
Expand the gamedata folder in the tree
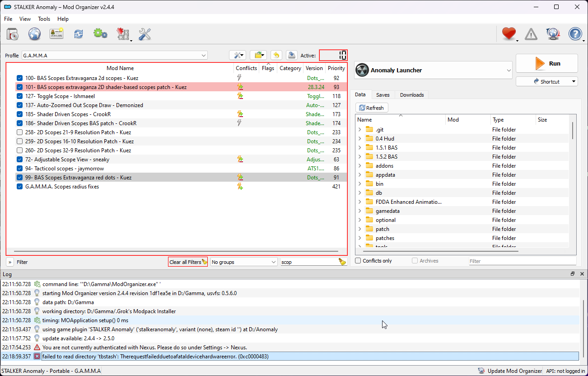[360, 211]
